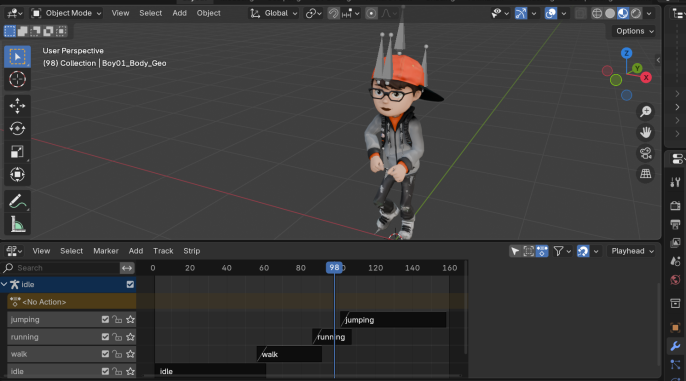This screenshot has width=686, height=381.
Task: Select the Cursor tool
Action: 18,80
